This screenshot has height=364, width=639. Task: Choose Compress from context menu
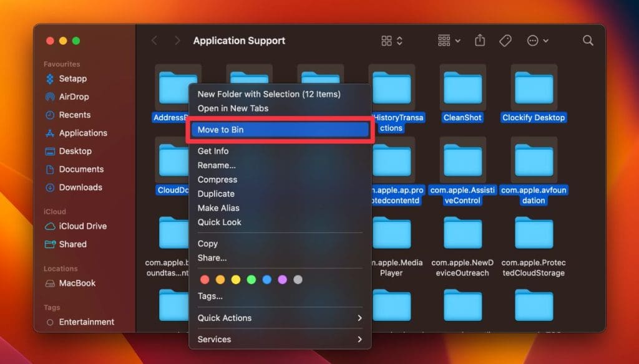pos(217,180)
